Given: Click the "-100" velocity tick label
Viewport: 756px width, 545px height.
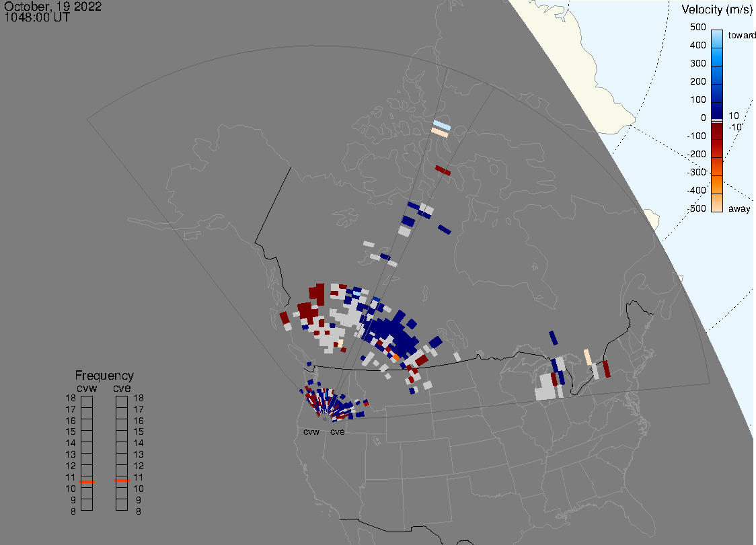Looking at the screenshot, I should pos(696,136).
